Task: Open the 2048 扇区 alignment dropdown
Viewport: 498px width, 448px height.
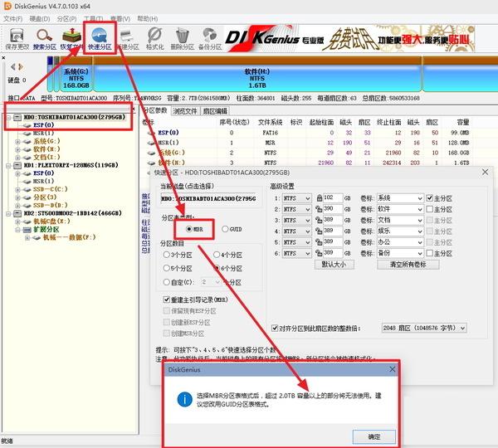Action: point(424,328)
